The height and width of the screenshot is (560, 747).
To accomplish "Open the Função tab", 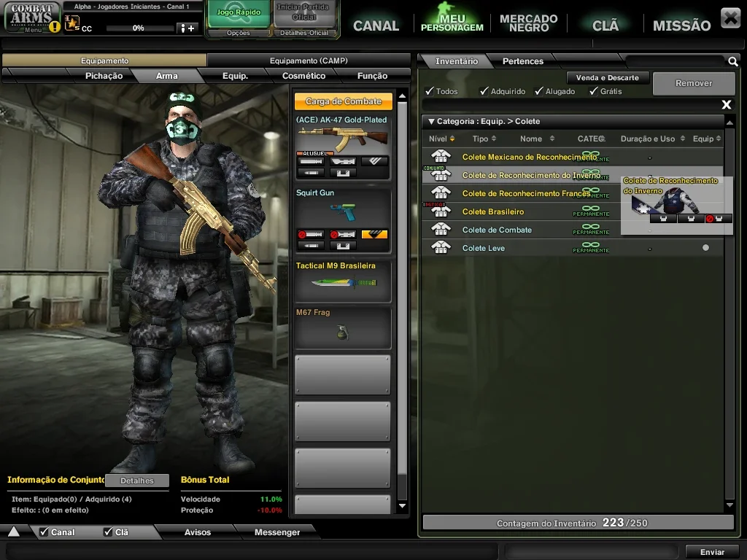I will 373,76.
